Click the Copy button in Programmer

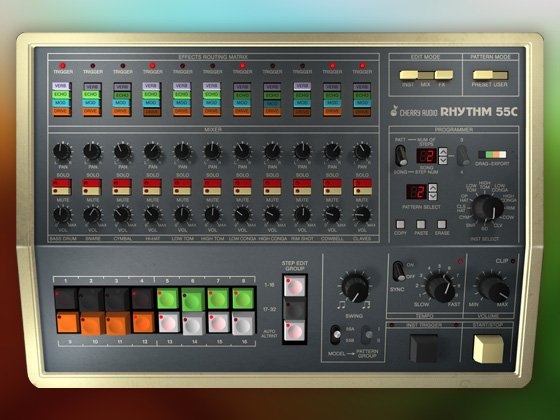point(400,224)
